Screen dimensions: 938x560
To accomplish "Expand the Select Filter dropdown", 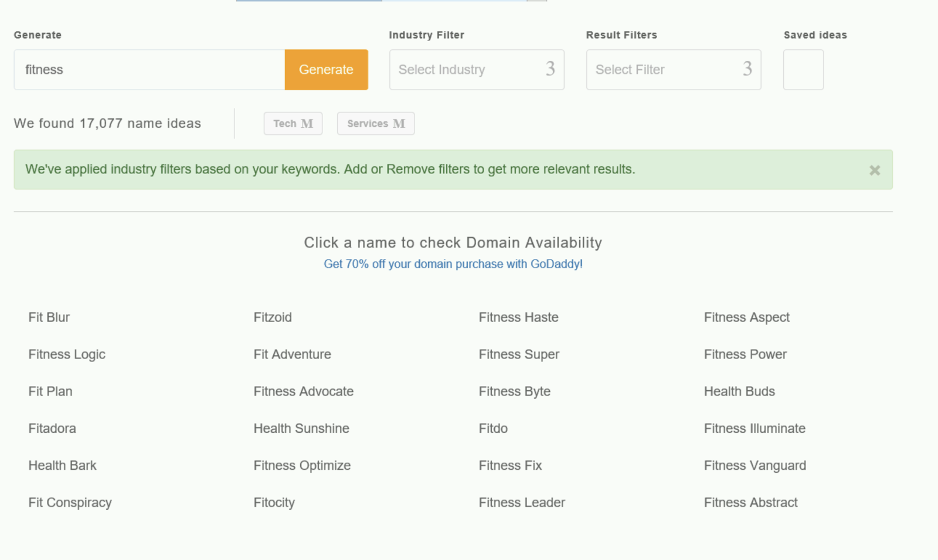I will (673, 70).
